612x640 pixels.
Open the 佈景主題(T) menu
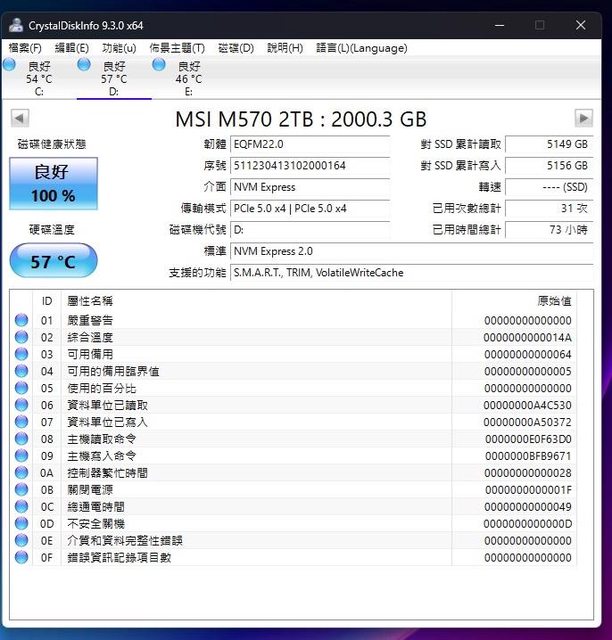coord(177,48)
